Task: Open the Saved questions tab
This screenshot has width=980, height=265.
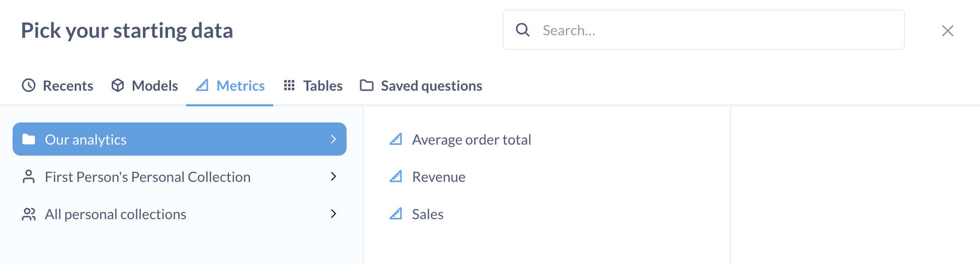Action: click(x=431, y=86)
